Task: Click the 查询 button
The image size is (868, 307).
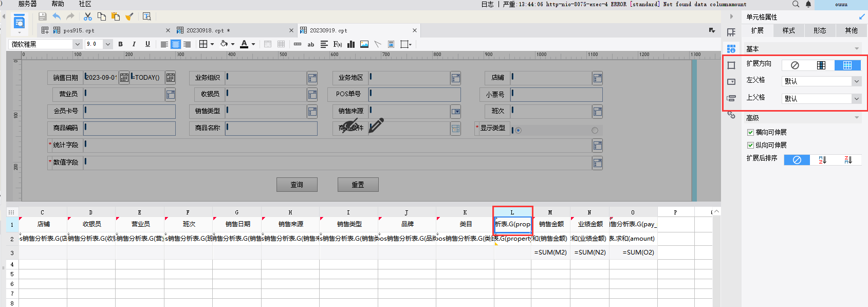Action: pyautogui.click(x=297, y=185)
